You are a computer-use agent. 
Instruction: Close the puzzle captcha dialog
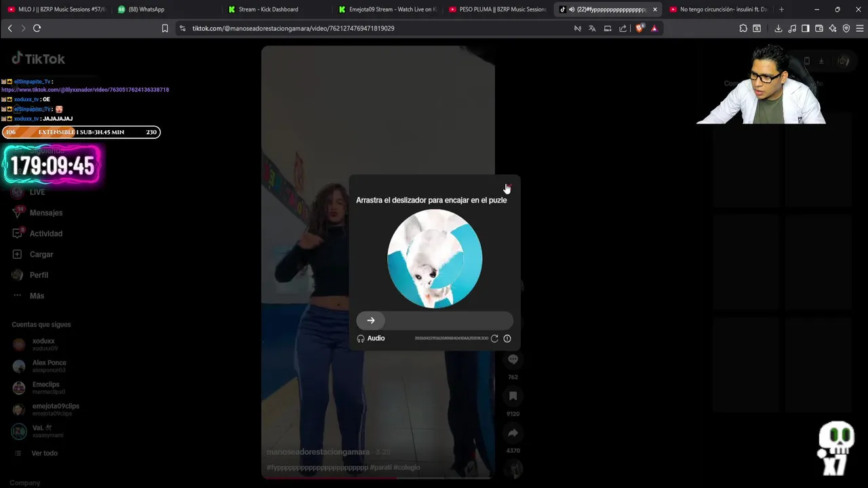tap(508, 186)
